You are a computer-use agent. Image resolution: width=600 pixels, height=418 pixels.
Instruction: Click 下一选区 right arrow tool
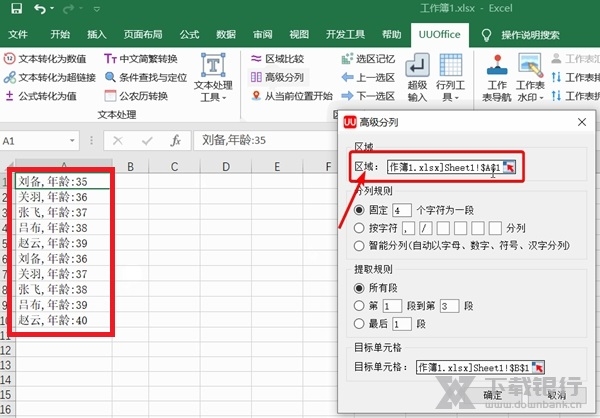pos(368,96)
